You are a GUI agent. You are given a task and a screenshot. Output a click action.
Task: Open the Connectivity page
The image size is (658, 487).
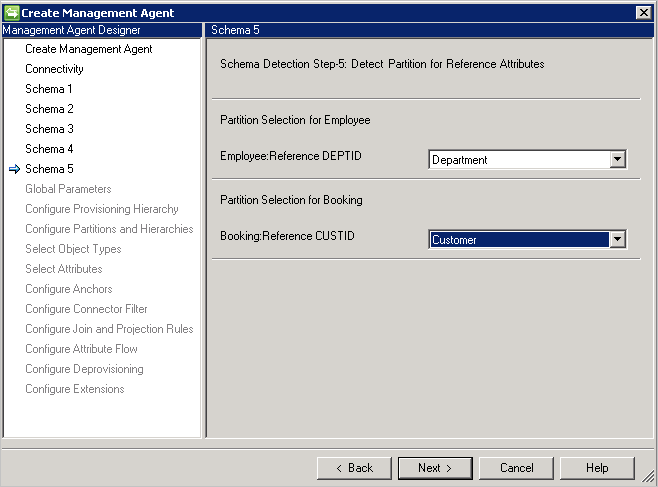[x=54, y=69]
